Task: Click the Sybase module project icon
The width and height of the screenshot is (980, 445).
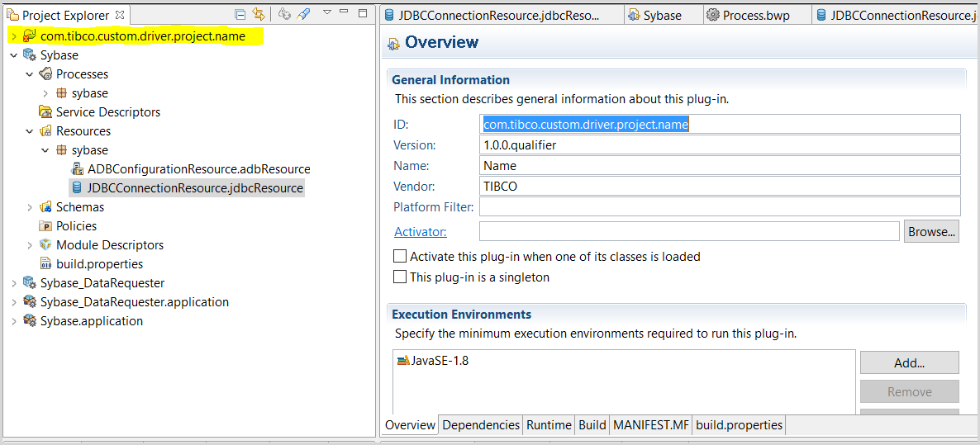Action: [30, 55]
